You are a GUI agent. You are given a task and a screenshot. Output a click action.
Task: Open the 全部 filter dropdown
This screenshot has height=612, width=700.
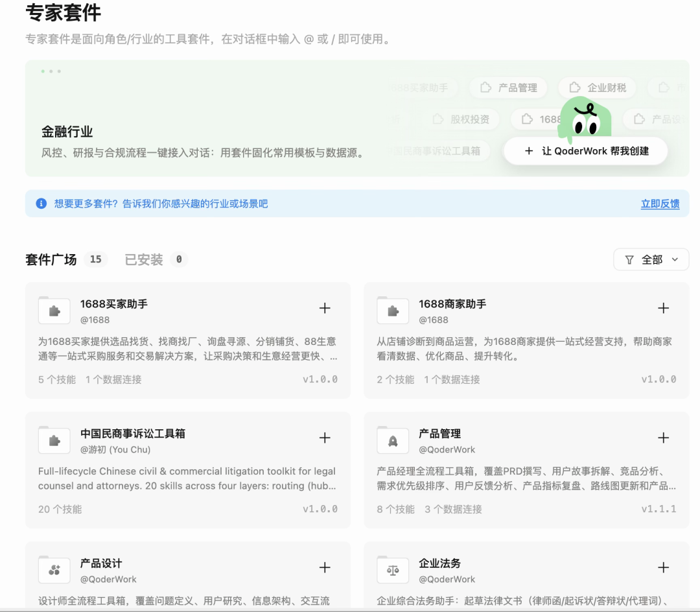(x=651, y=260)
